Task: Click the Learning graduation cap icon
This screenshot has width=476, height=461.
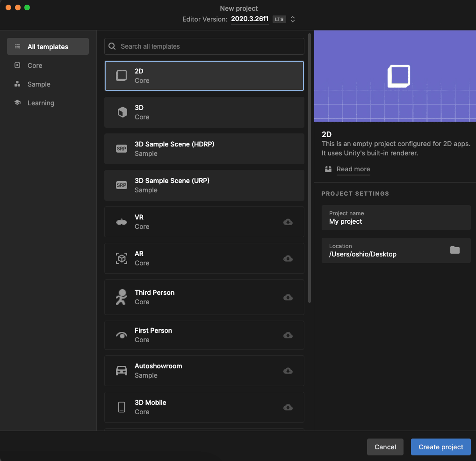Action: tap(17, 102)
